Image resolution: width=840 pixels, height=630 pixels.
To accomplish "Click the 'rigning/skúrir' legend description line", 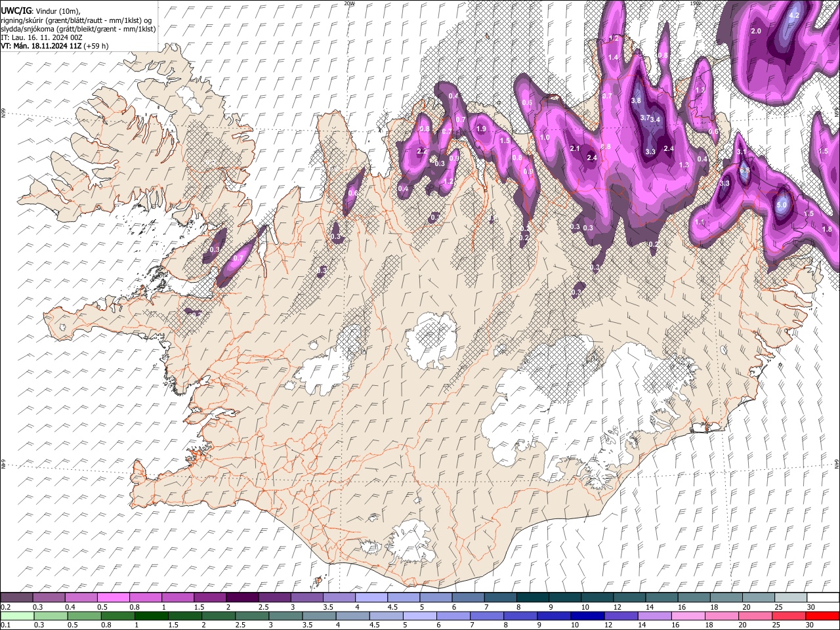I will (76, 20).
